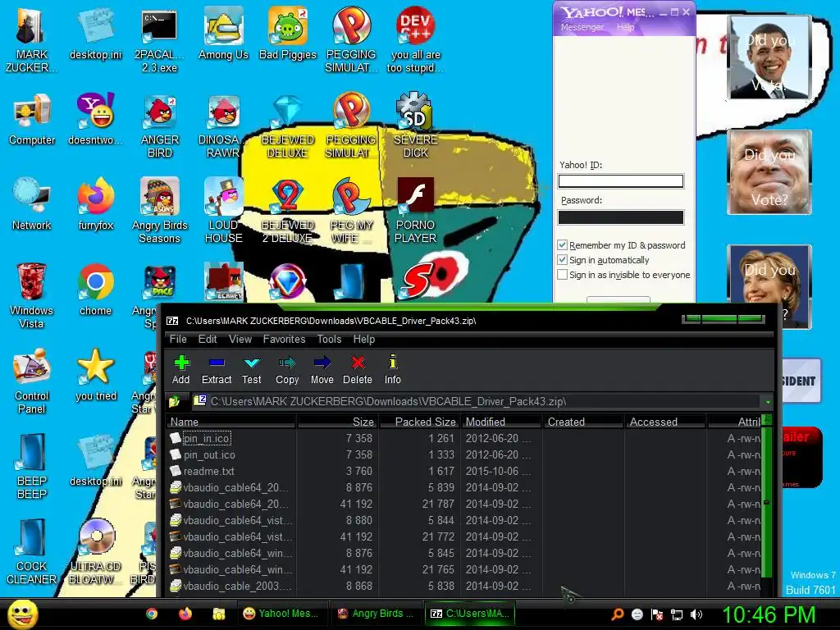
Task: Switch to 7-Zip C:\Users taskbar button
Action: [x=470, y=614]
